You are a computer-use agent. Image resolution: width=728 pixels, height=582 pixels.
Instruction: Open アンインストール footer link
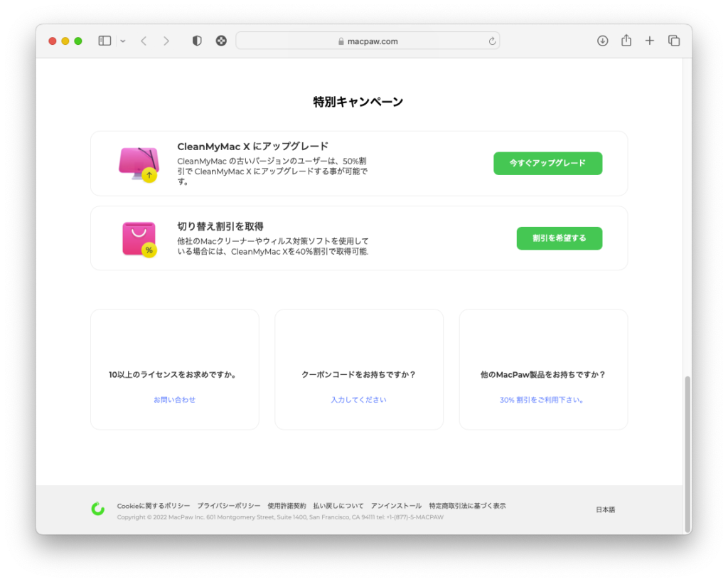click(x=396, y=506)
